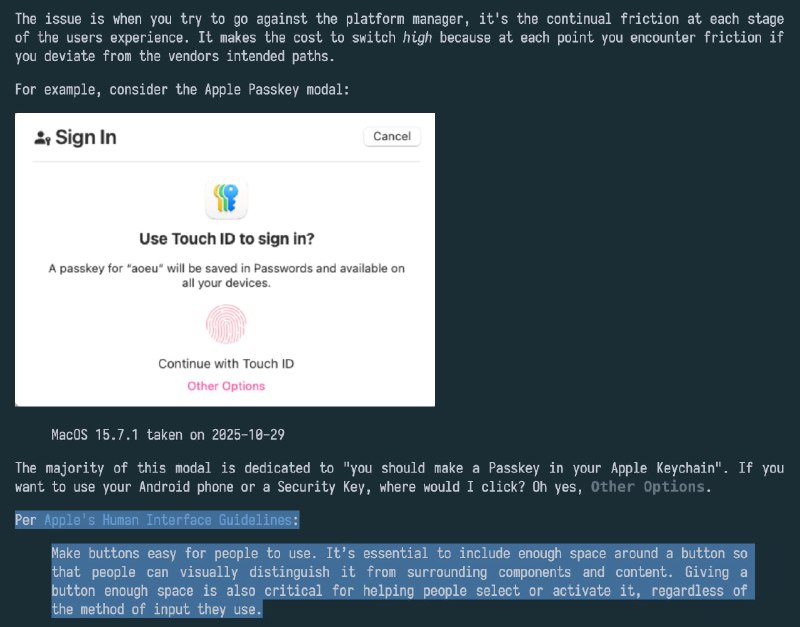Click the opening paragraph about platform manager
The height and width of the screenshot is (627, 800).
(399, 37)
